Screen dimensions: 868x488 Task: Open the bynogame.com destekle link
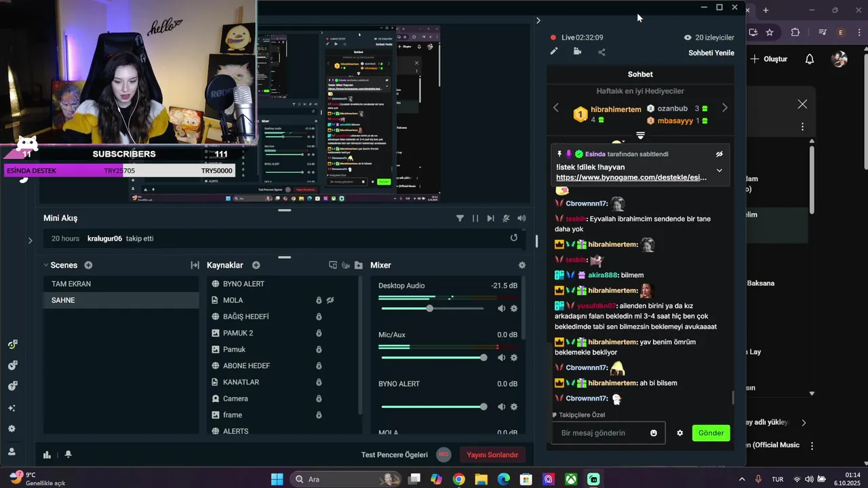click(631, 178)
